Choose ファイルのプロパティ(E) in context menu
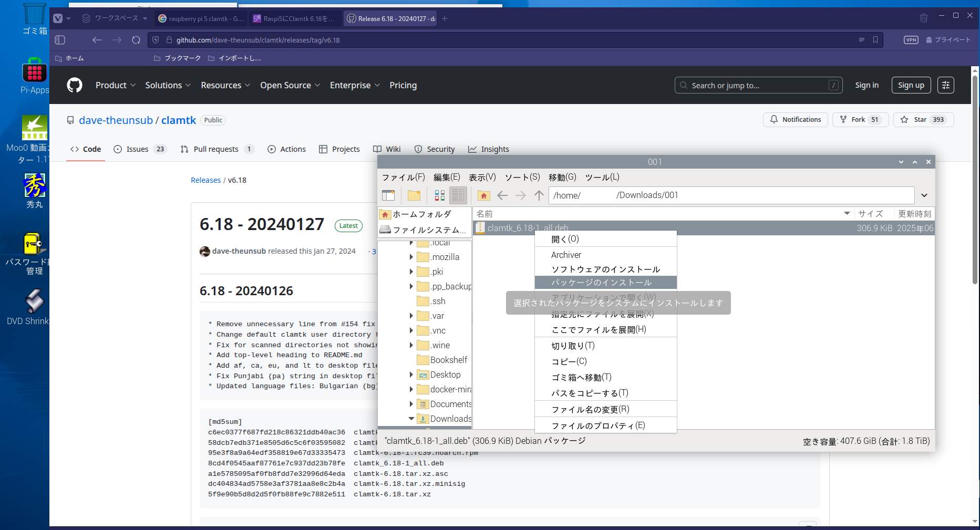 click(x=605, y=425)
